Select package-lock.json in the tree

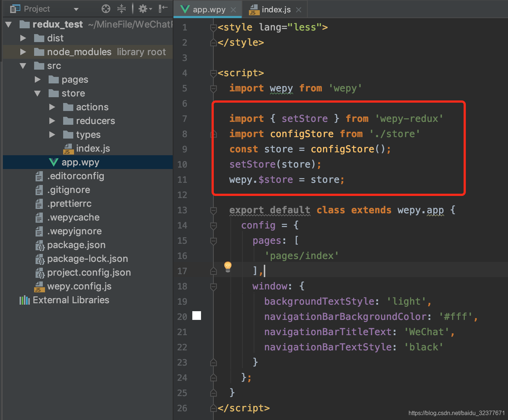tap(87, 259)
